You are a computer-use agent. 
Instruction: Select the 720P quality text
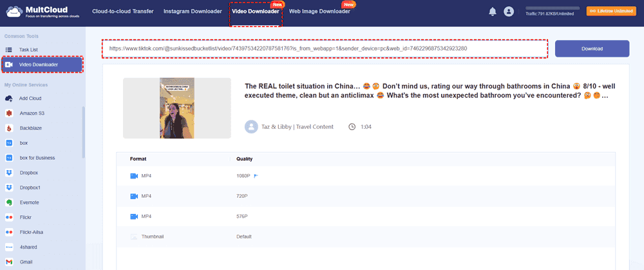click(242, 196)
